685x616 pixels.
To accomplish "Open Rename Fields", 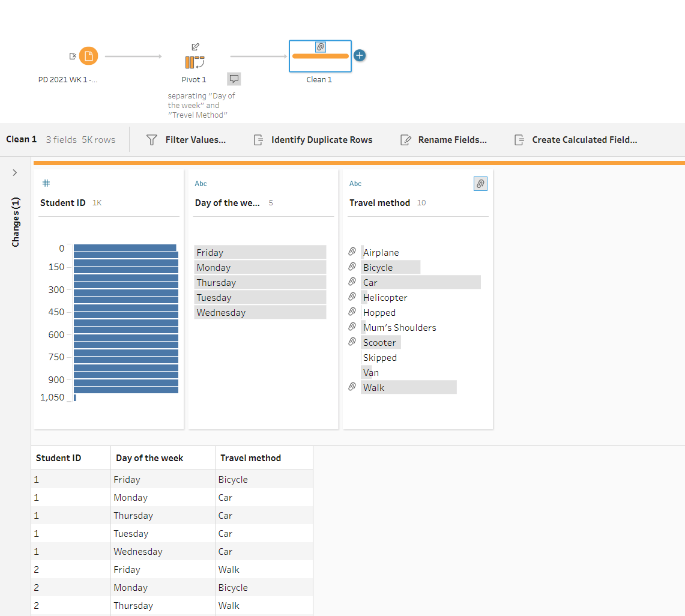I will tap(444, 140).
